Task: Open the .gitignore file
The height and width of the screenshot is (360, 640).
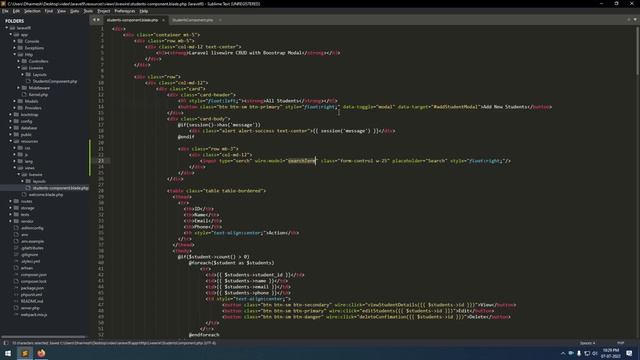Action: (29, 255)
